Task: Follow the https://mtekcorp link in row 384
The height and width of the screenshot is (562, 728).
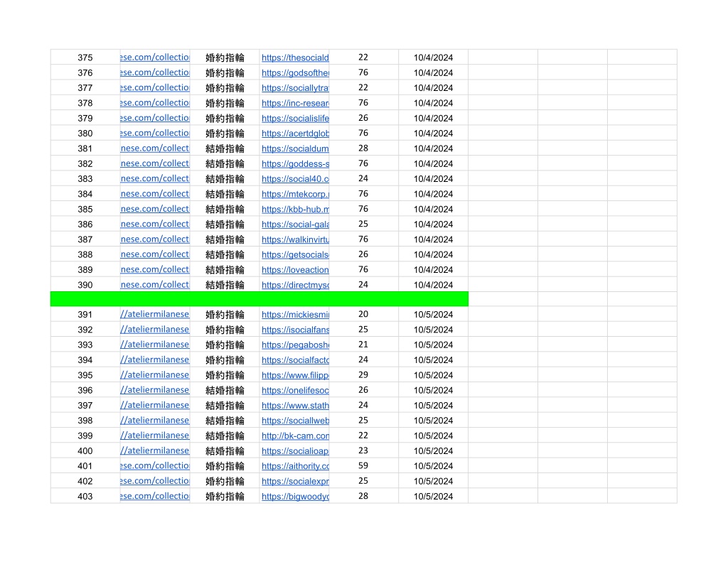Action: 295,194
